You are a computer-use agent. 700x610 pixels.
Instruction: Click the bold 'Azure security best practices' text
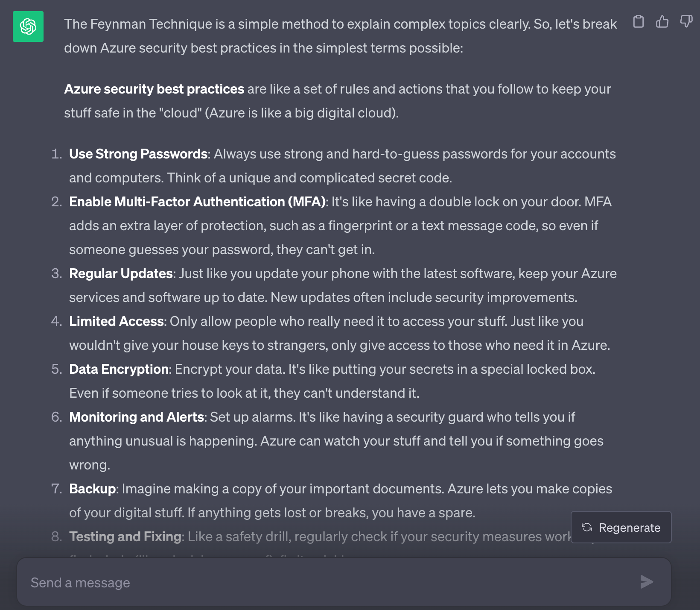[x=154, y=89]
